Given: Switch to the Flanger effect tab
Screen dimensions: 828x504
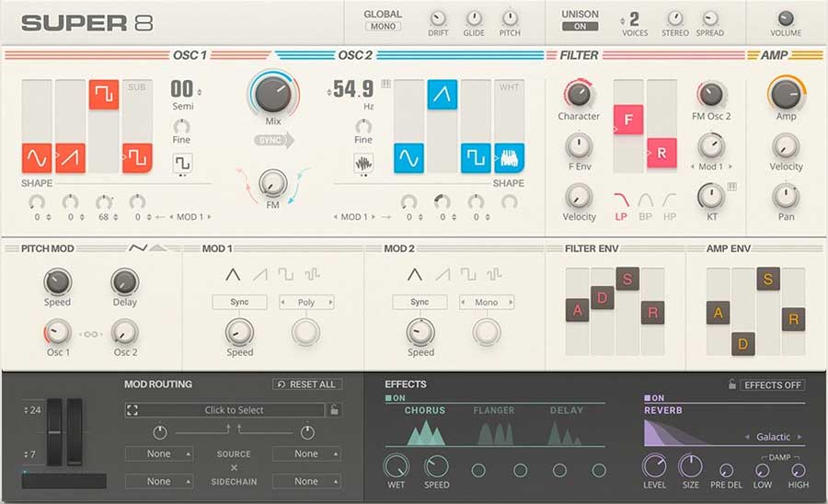Looking at the screenshot, I should click(x=493, y=410).
